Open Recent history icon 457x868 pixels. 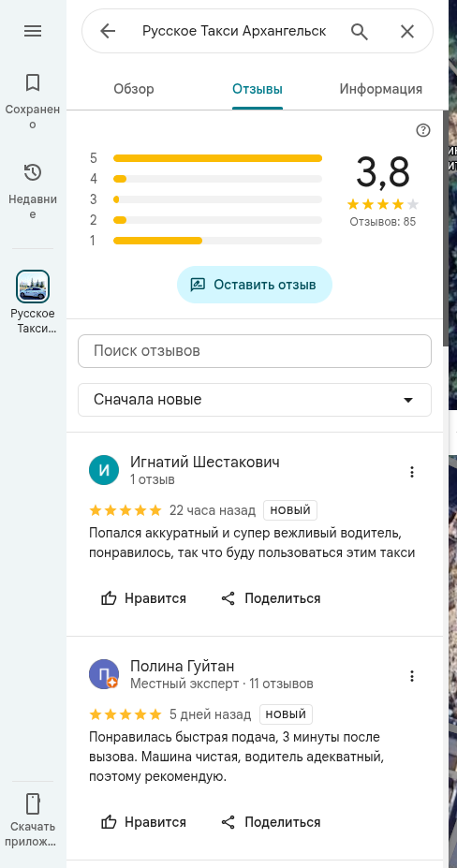pyautogui.click(x=33, y=172)
